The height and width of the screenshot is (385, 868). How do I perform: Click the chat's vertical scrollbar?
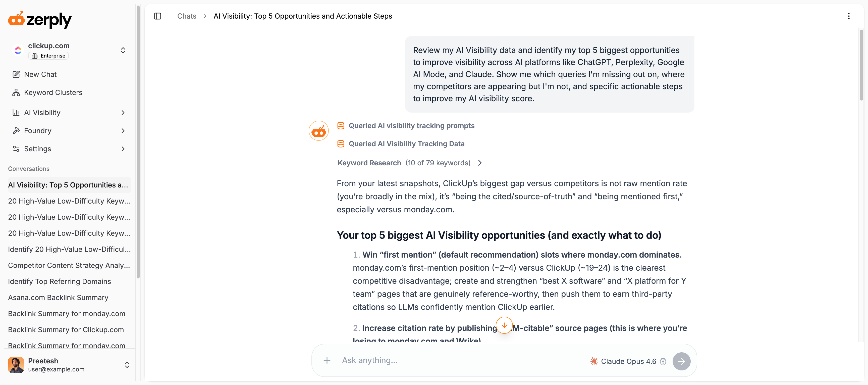pyautogui.click(x=861, y=64)
